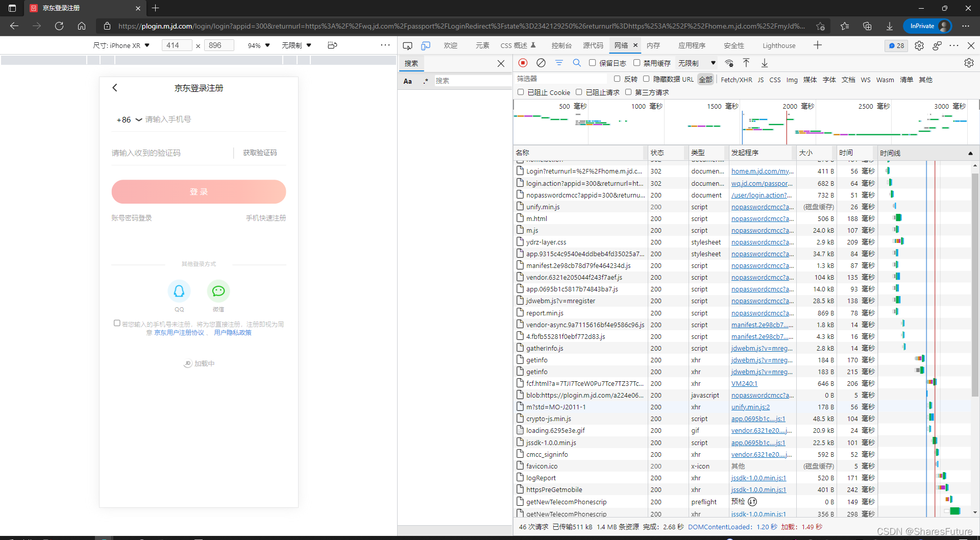Click the red login button
The image size is (980, 540).
[199, 191]
